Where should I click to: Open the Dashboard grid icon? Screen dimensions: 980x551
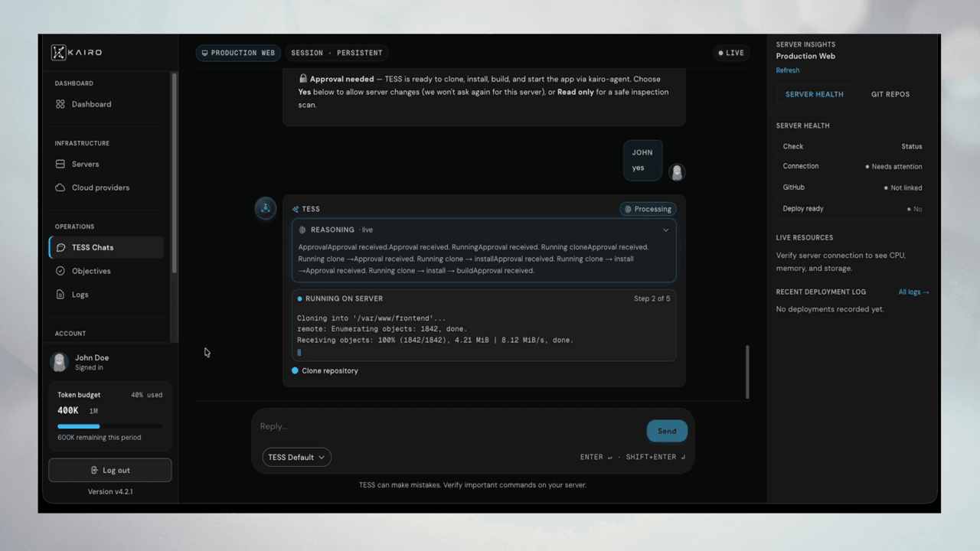tap(60, 104)
